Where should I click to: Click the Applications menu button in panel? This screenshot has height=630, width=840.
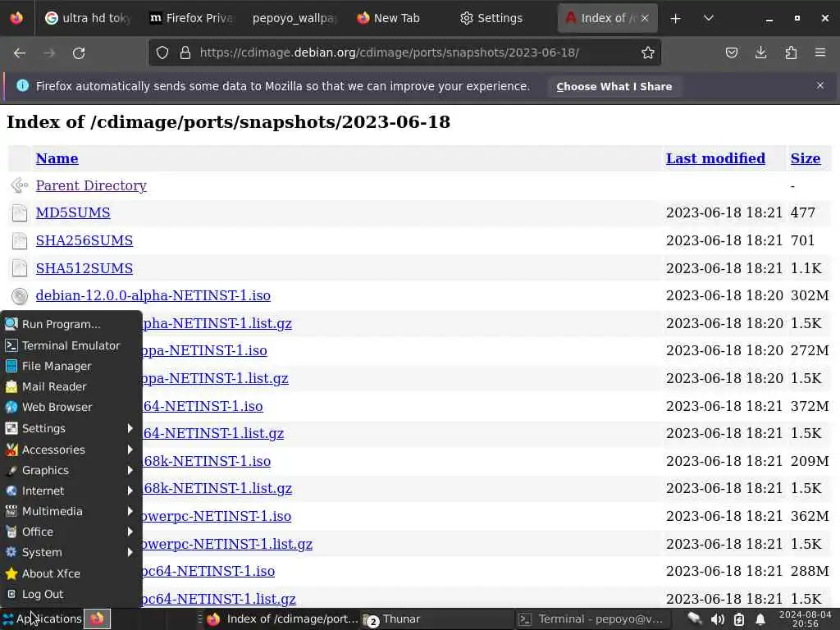[x=42, y=619]
